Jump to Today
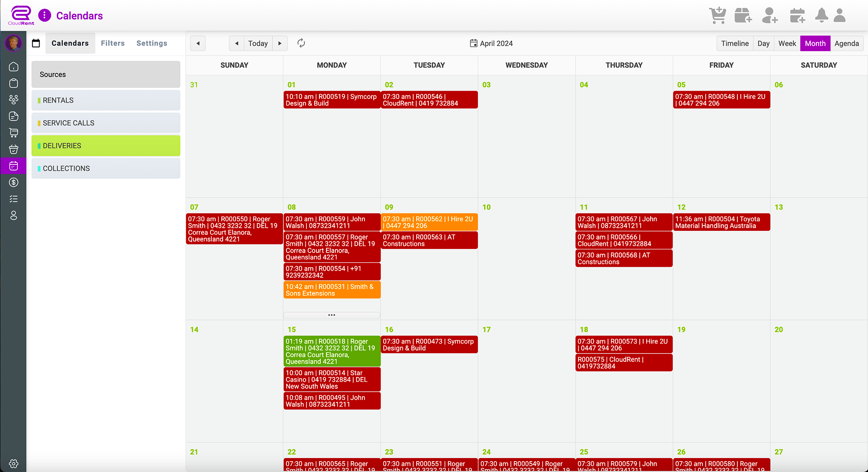This screenshot has height=472, width=868. (258, 43)
